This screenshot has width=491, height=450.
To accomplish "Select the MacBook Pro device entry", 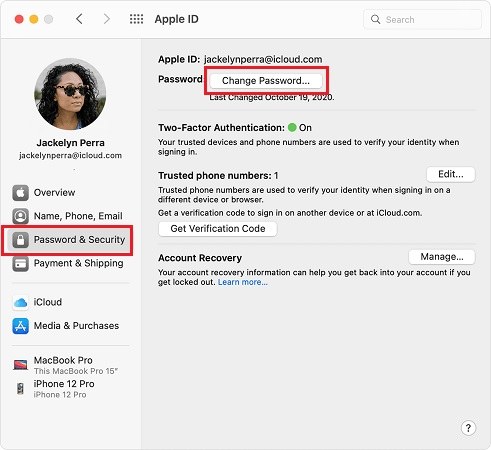I will (70, 365).
